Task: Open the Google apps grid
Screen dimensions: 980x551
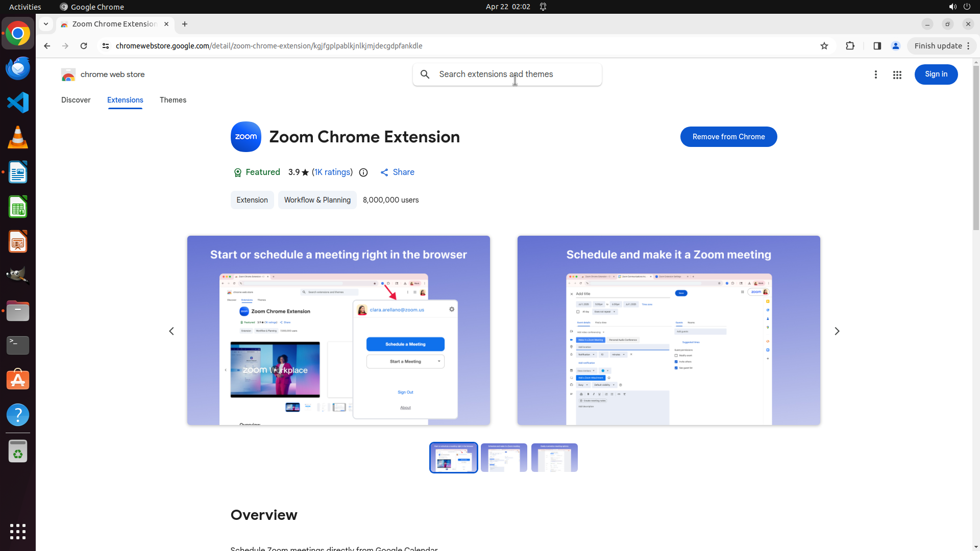Action: (897, 75)
